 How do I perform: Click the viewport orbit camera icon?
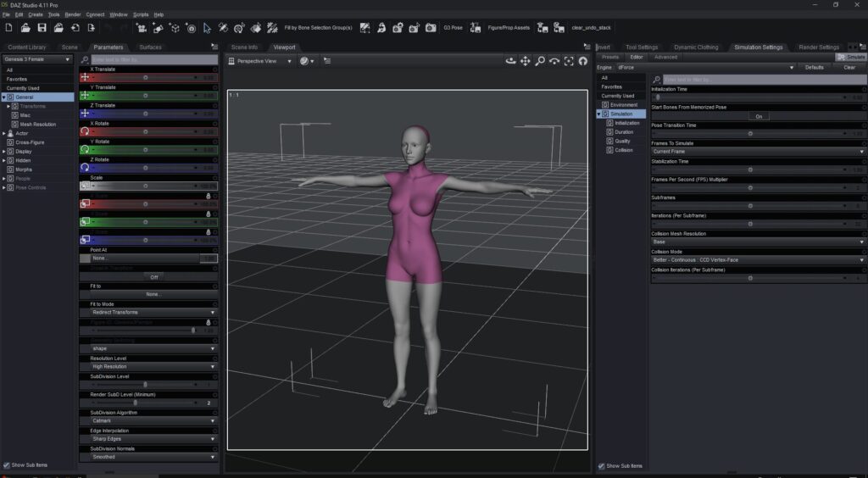pos(510,61)
